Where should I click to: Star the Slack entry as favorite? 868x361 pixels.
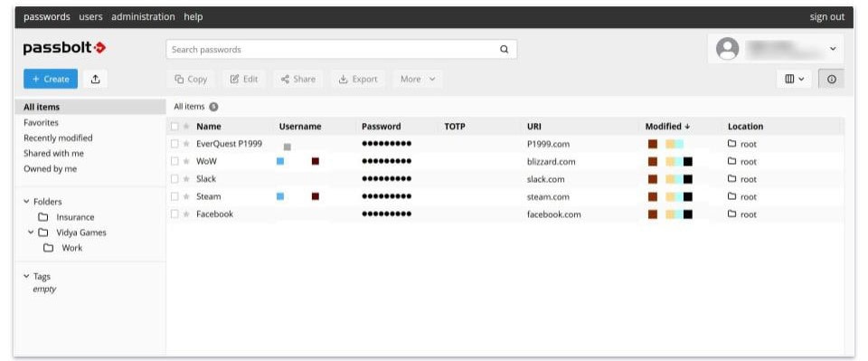click(186, 179)
